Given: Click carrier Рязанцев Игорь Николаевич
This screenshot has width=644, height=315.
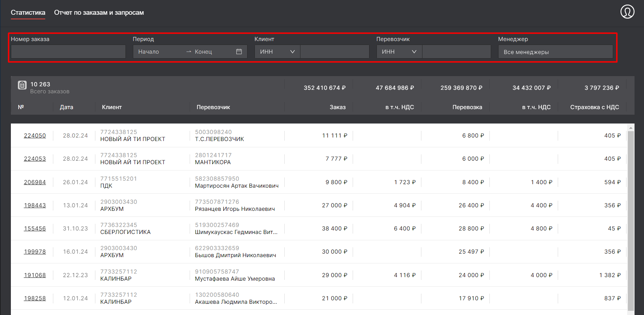Looking at the screenshot, I should (235, 209).
